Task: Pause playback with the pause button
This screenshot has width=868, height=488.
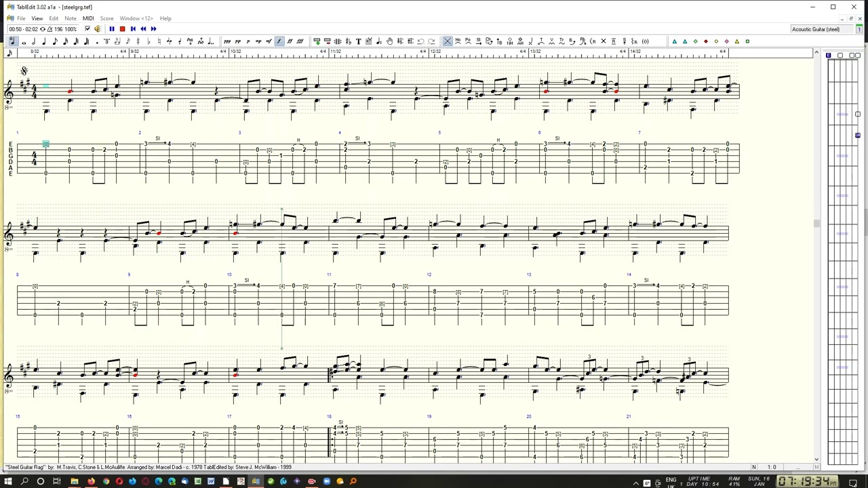Action: click(112, 29)
